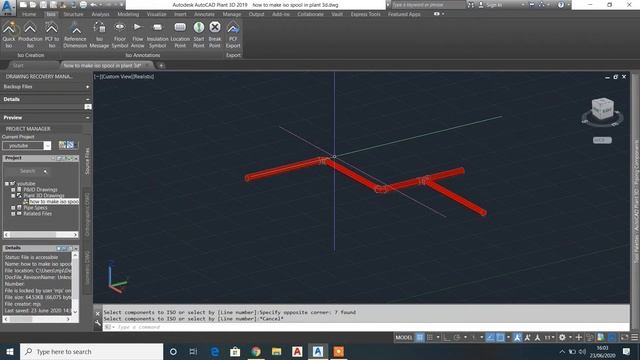The image size is (640, 360).
Task: Toggle object snap tracking in status bar
Action: coord(490,337)
